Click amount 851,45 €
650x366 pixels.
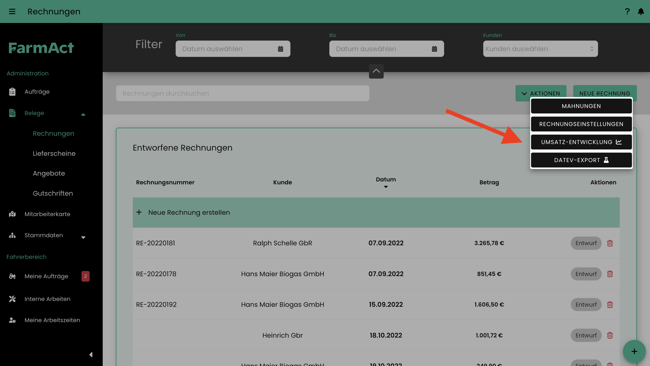click(x=489, y=274)
